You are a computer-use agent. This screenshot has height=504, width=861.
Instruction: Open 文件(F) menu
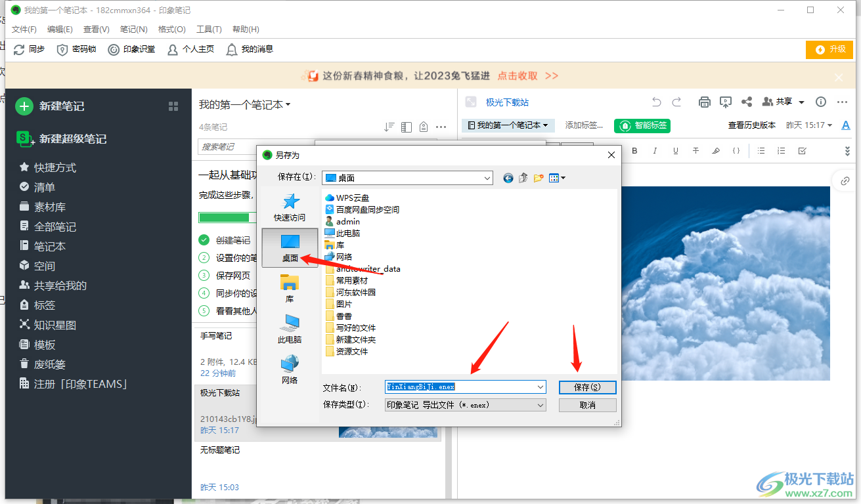point(24,30)
